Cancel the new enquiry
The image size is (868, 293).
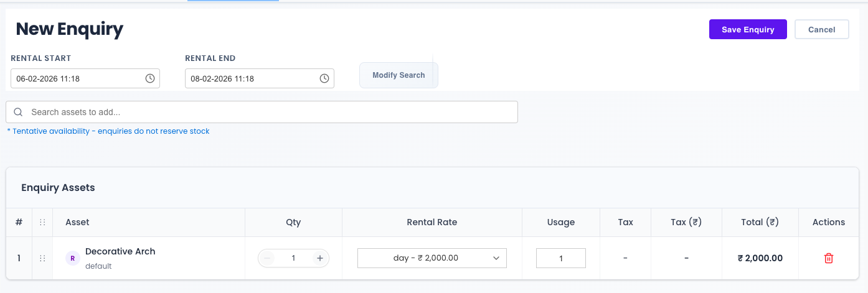click(x=822, y=29)
